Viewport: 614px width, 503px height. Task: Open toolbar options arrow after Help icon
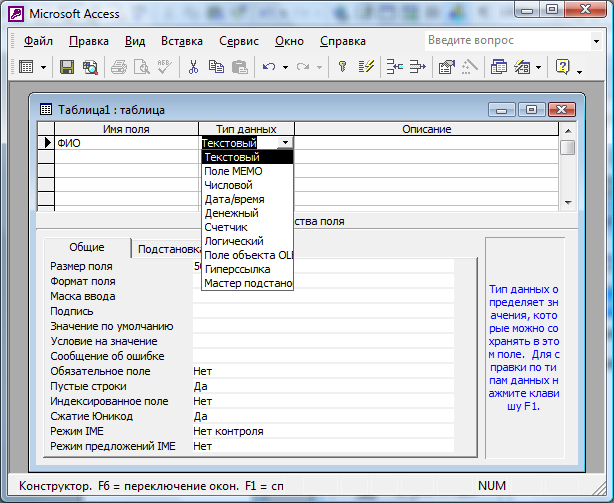[580, 70]
